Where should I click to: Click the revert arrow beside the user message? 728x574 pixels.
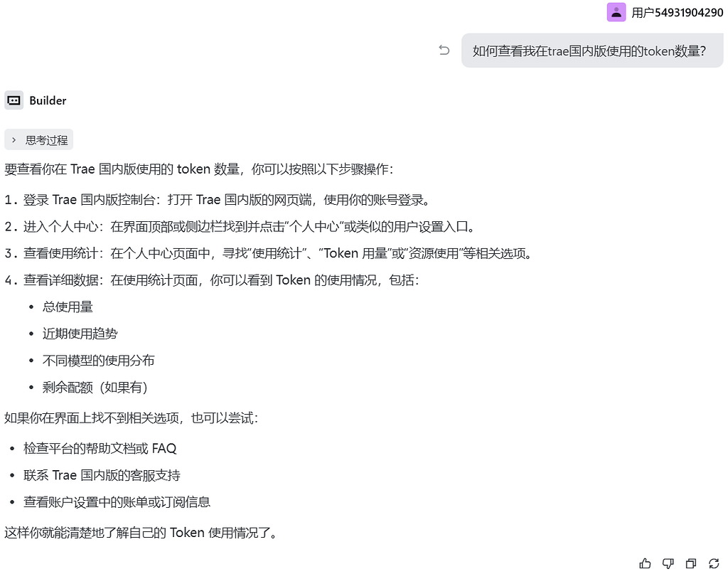444,51
